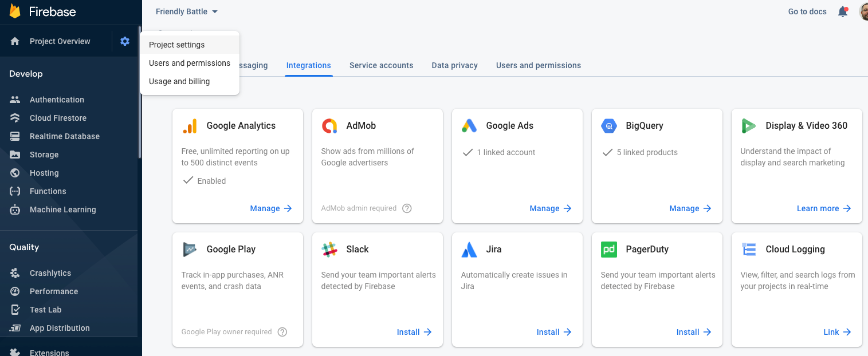This screenshot has width=868, height=356.
Task: Select Authentication in the Develop section
Action: coord(57,100)
